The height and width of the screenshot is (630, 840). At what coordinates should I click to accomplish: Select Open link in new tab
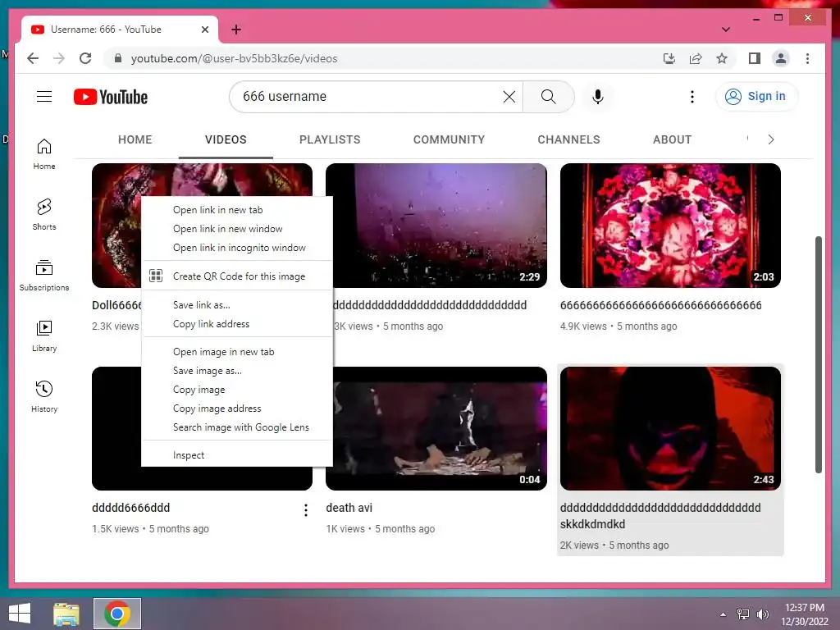pos(237,210)
